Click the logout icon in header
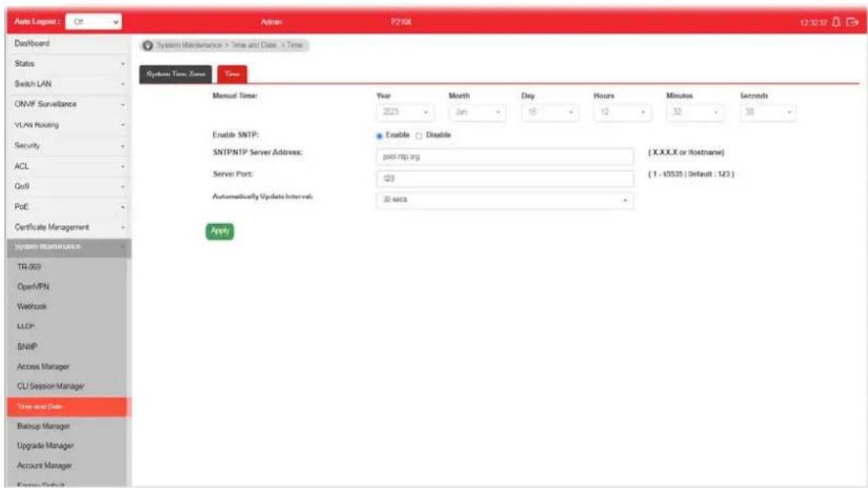868x488 pixels. pyautogui.click(x=852, y=22)
